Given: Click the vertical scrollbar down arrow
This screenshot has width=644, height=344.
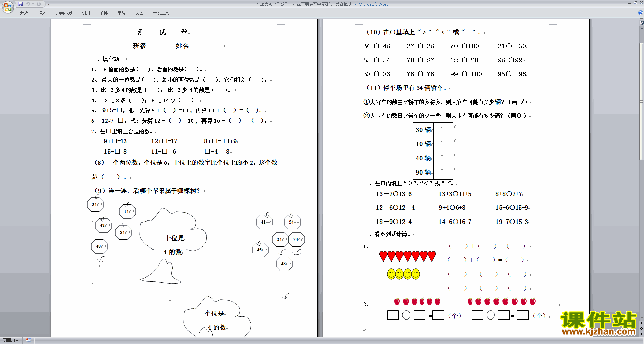Looking at the screenshot, I should pos(642,318).
